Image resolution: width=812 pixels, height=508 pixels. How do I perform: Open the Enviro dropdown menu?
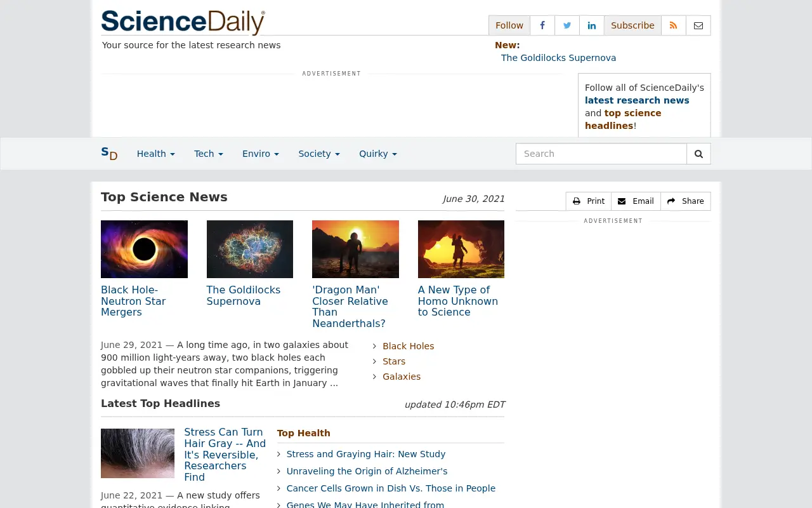click(x=261, y=154)
